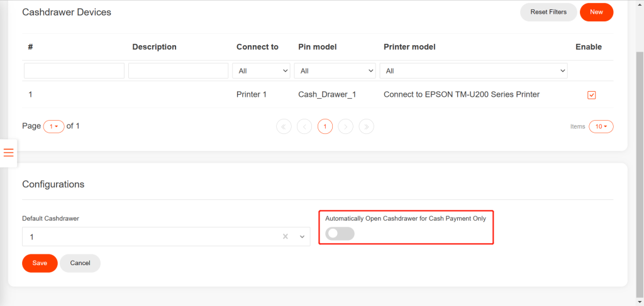Select page 1 in pagination
The width and height of the screenshot is (644, 306).
click(x=325, y=126)
